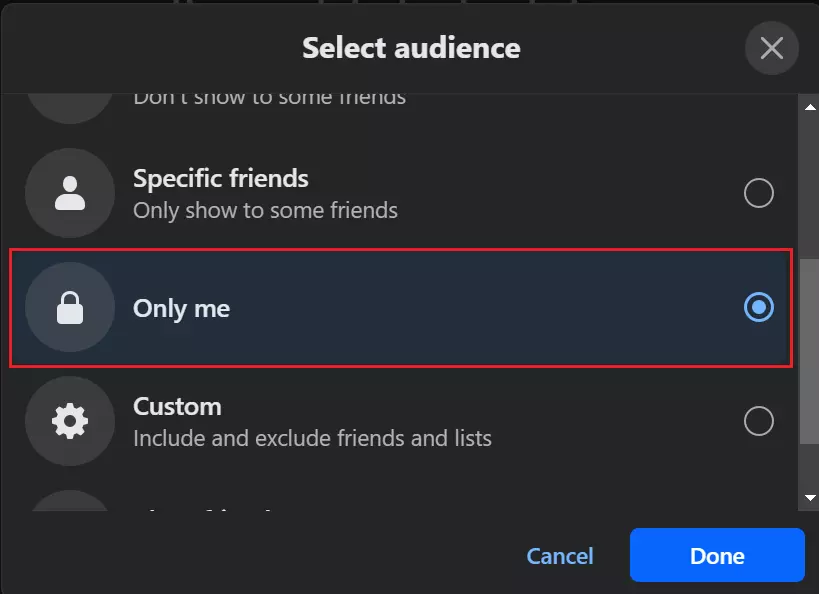
Task: Click "Only show to some friends" description
Action: pyautogui.click(x=265, y=211)
